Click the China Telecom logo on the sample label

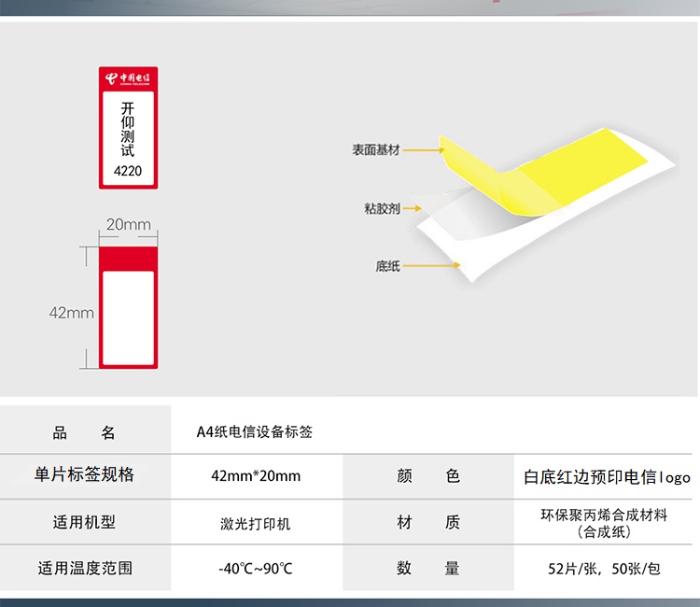(128, 78)
